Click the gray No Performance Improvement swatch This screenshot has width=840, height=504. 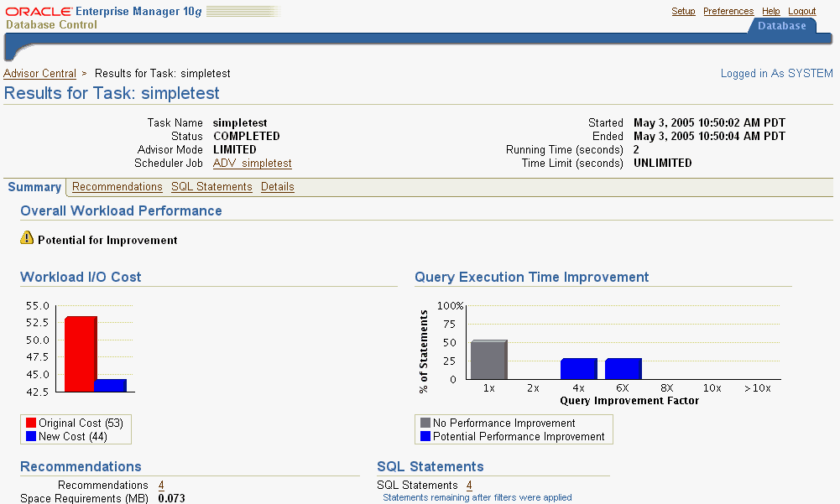click(x=425, y=423)
